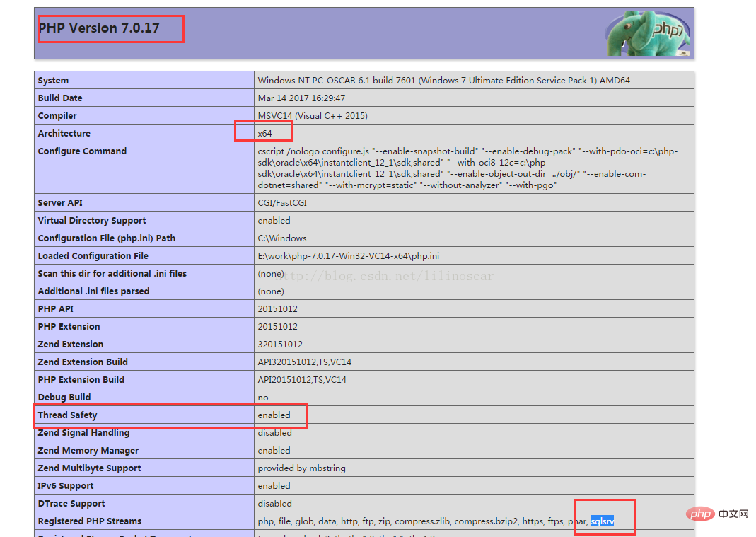The height and width of the screenshot is (537, 756).
Task: Click the Build Date value Mar 14 2017
Action: coord(301,98)
